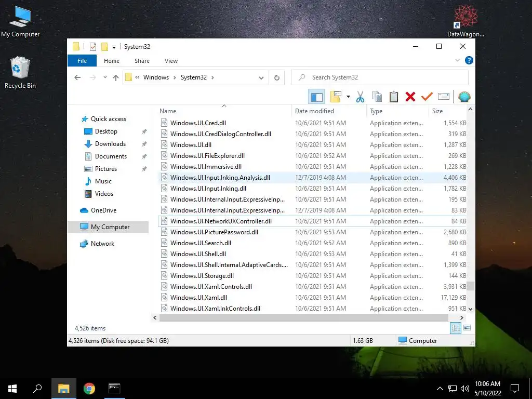
Task: Toggle the navigation pane toolbar button
Action: [x=316, y=97]
